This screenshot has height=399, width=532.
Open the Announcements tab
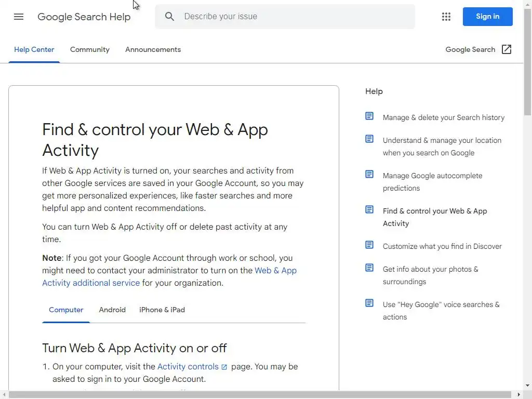point(153,49)
